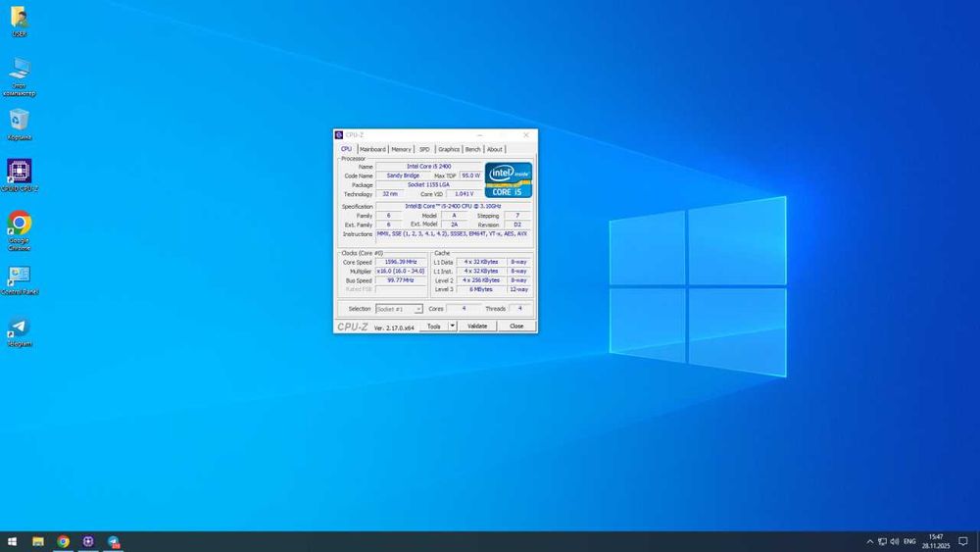Screen dimensions: 980x552
Task: Click the CPU-Z icon in taskbar
Action: point(88,541)
